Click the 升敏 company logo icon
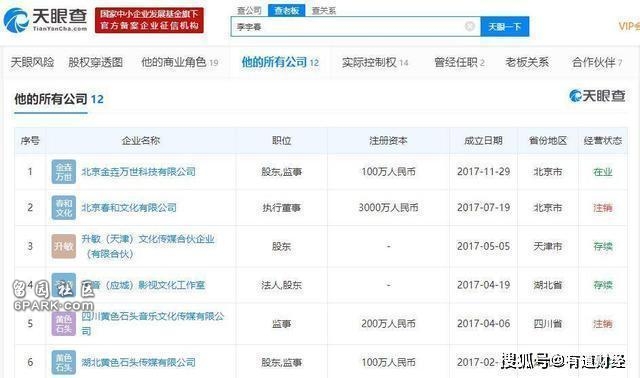This screenshot has height=378, width=640. click(x=64, y=246)
